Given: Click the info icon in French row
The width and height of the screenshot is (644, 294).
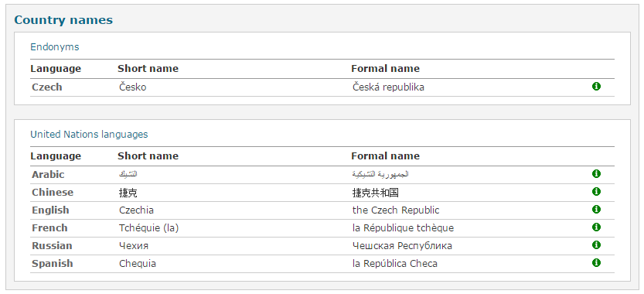Looking at the screenshot, I should (x=596, y=227).
